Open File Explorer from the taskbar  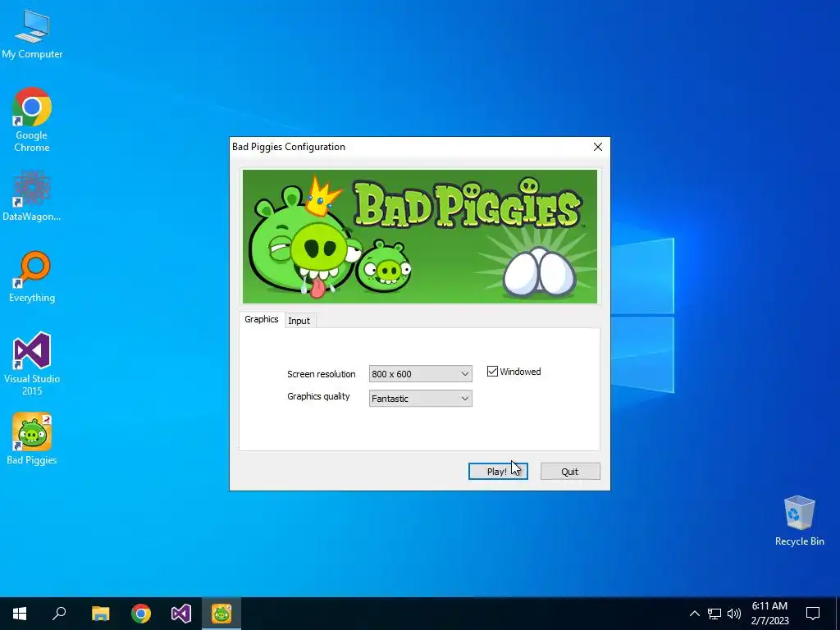(x=100, y=614)
